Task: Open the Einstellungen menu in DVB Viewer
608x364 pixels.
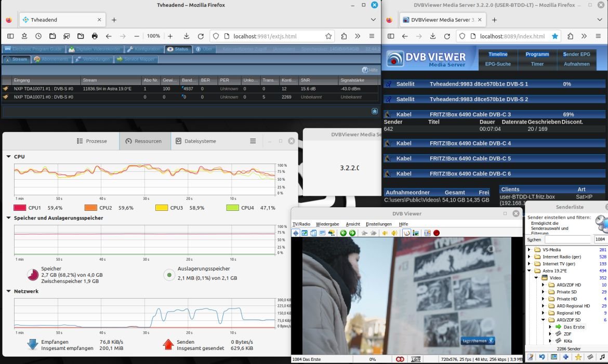Action: pos(379,224)
